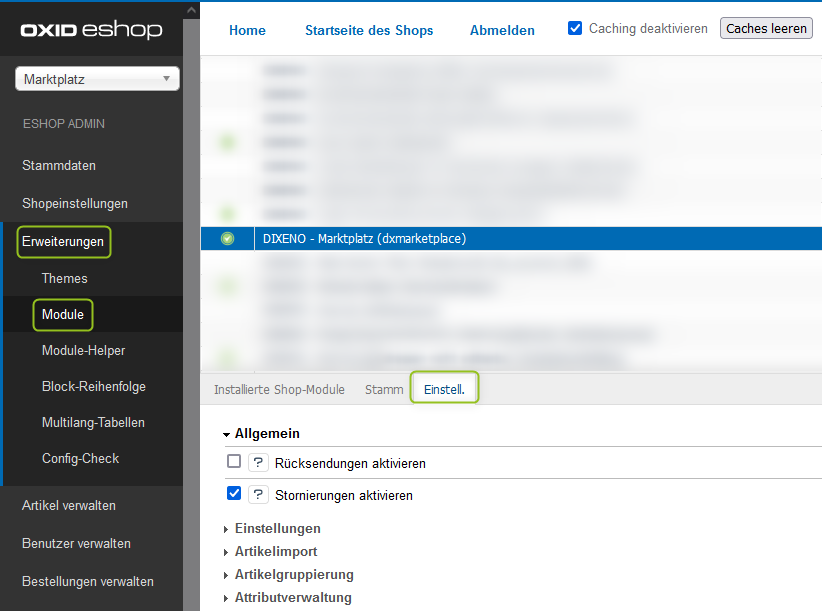Viewport: 822px width, 611px height.
Task: Uncheck the Stornierungen aktivieren checkbox
Action: click(x=234, y=493)
